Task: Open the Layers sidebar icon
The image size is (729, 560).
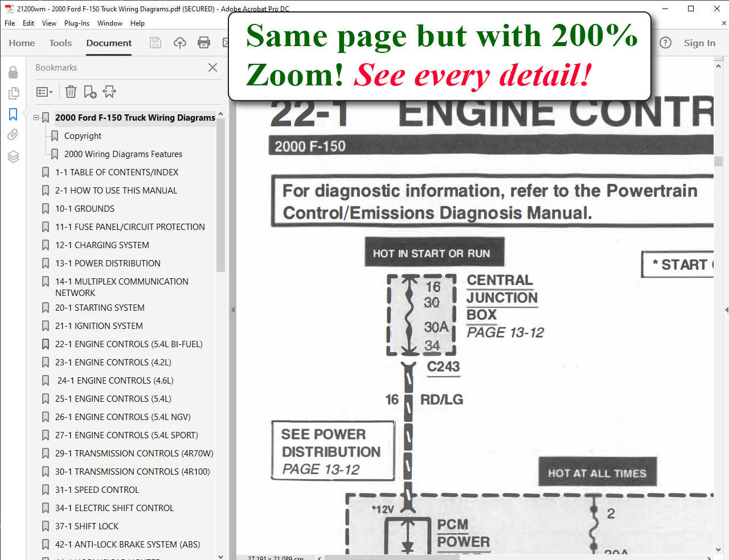Action: click(13, 157)
